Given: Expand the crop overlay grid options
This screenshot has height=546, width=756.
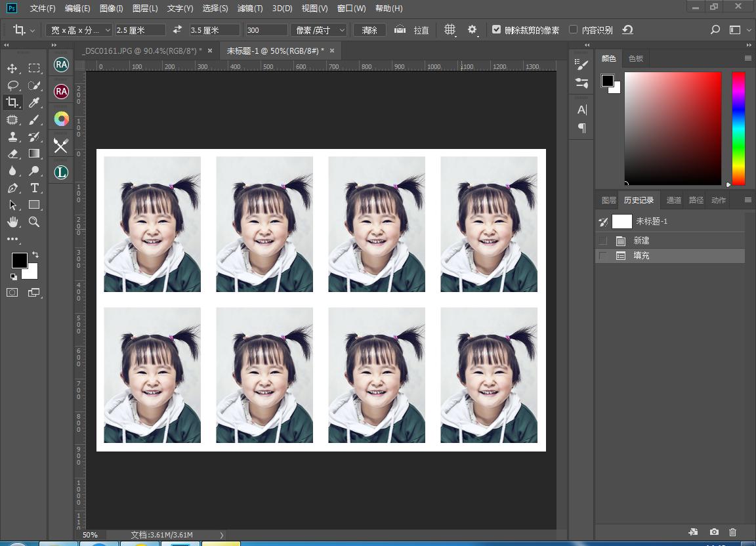Looking at the screenshot, I should (450, 30).
